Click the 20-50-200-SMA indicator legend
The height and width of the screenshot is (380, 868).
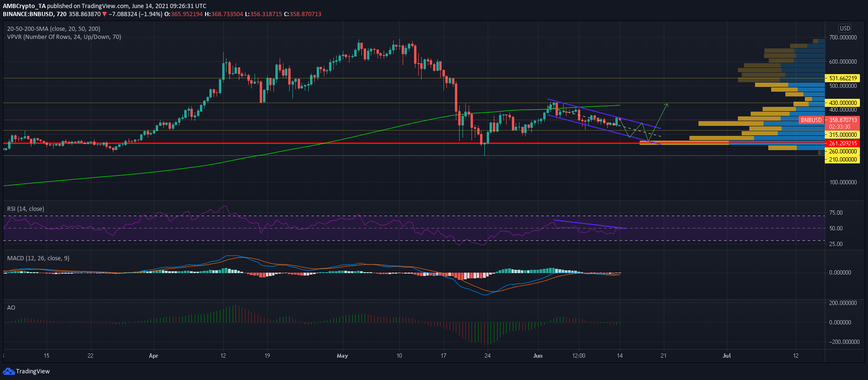pyautogui.click(x=54, y=28)
